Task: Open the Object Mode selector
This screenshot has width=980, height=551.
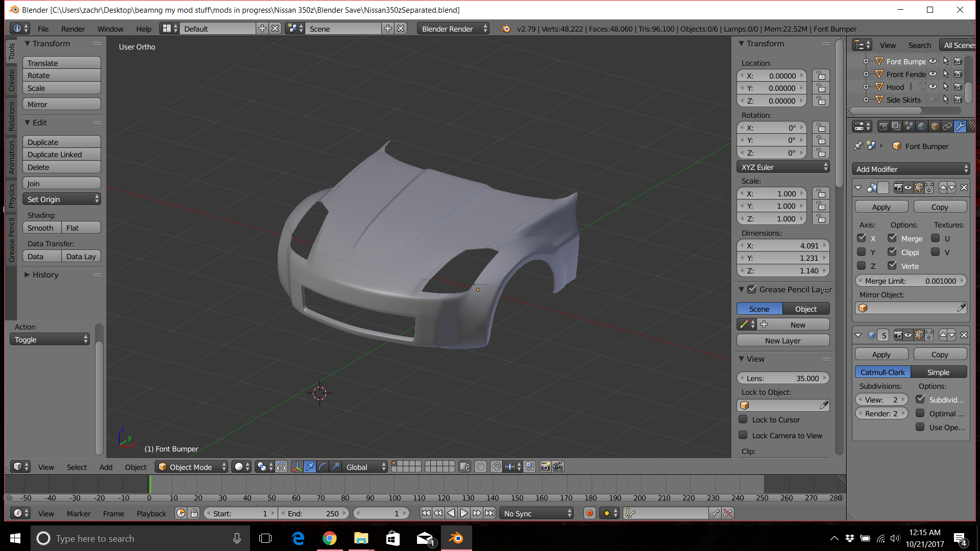Action: tap(191, 467)
